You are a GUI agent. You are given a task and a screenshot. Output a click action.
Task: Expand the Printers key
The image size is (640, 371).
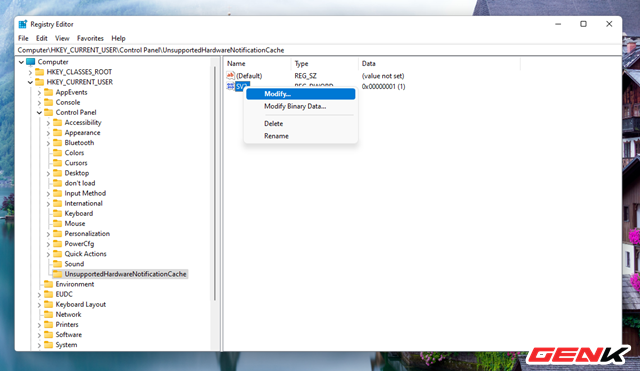(39, 325)
